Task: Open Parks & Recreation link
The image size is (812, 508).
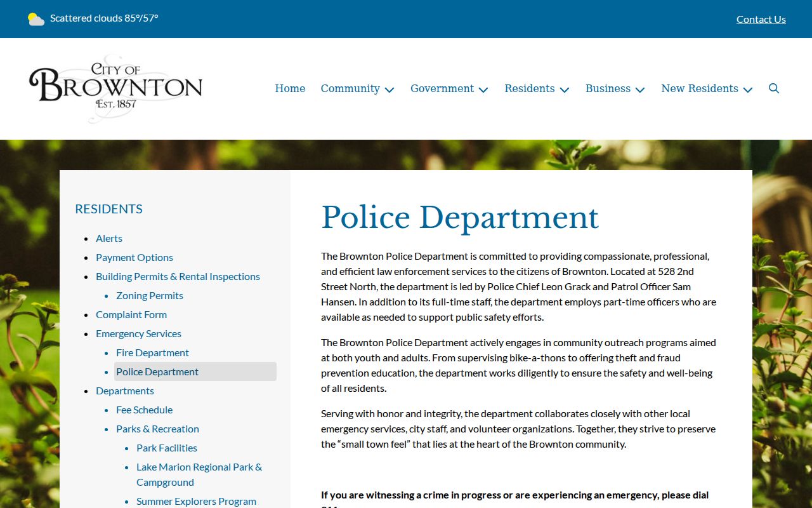Action: pyautogui.click(x=157, y=429)
